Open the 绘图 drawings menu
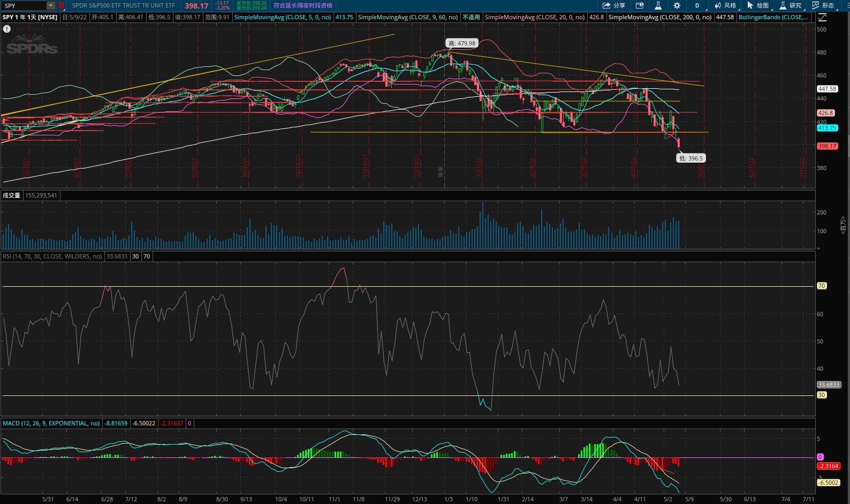This screenshot has width=850, height=504. (758, 5)
